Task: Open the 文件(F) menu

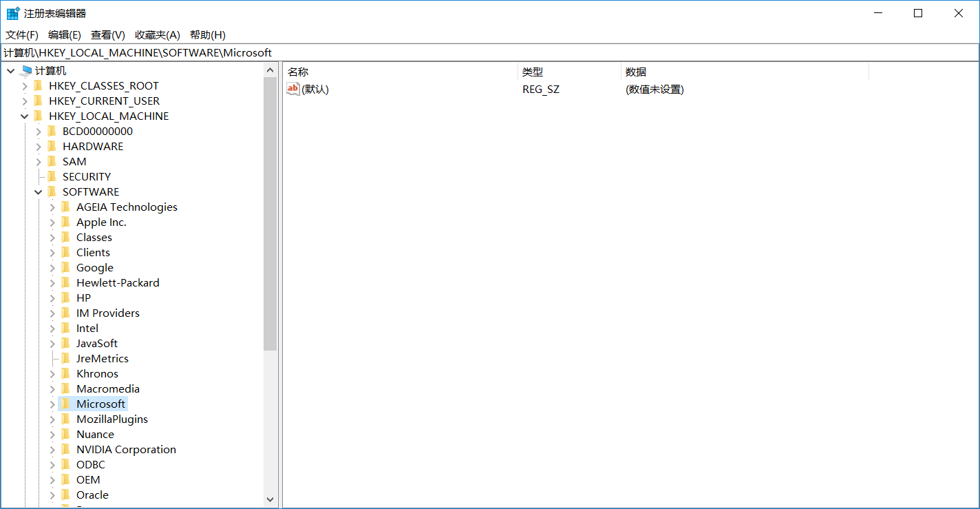Action: 22,34
